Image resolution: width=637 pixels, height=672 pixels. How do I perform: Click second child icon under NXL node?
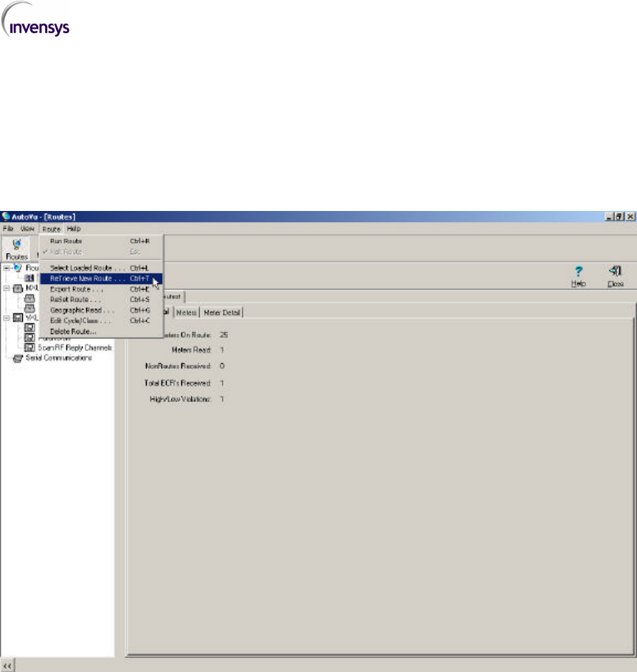(x=29, y=308)
